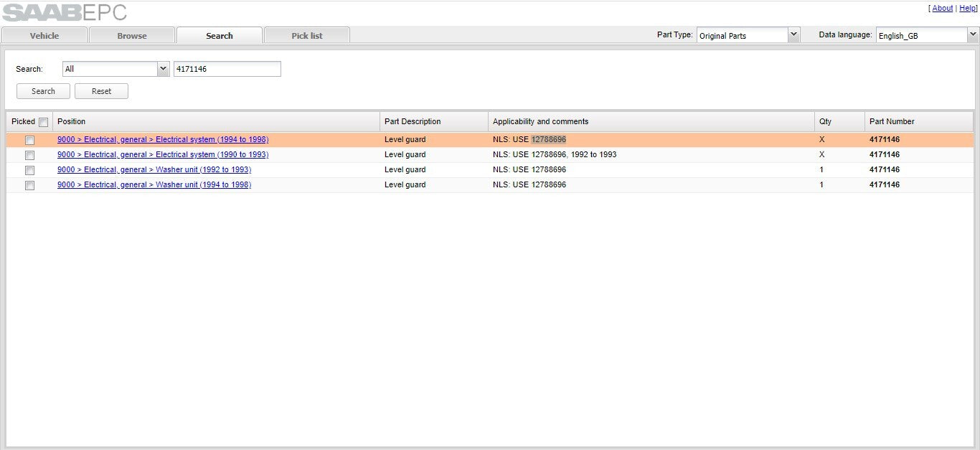Click Level guard description in Electrical system 1990 row

pos(405,154)
